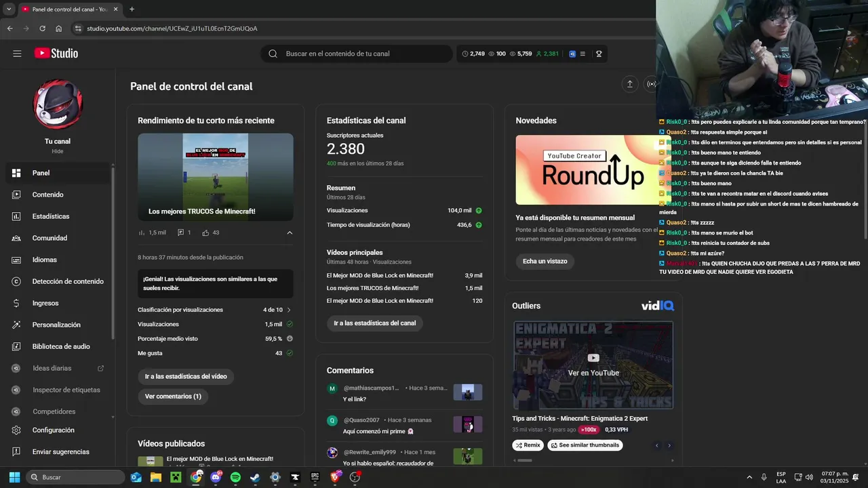The width and height of the screenshot is (868, 488).
Task: Open @Quaso2007 comment video thumbnail
Action: 468,424
